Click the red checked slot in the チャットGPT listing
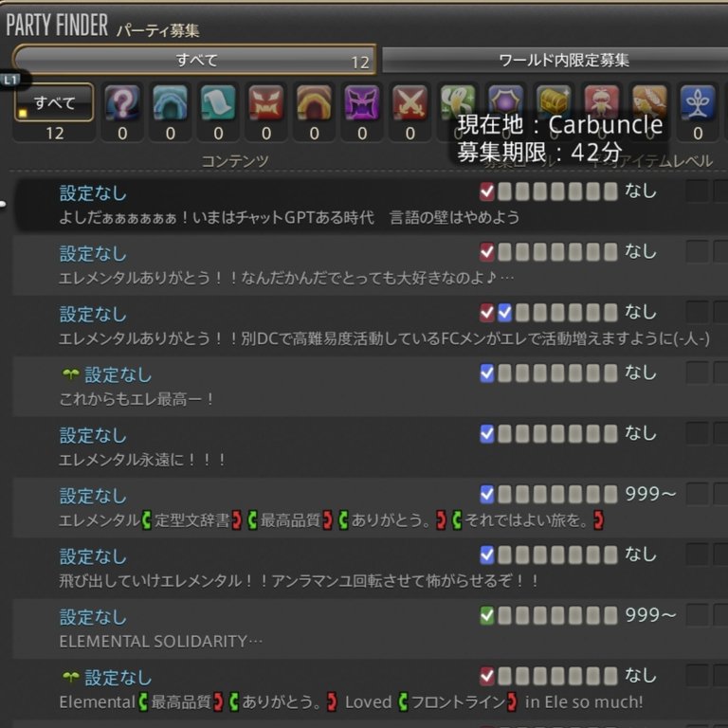 point(486,191)
